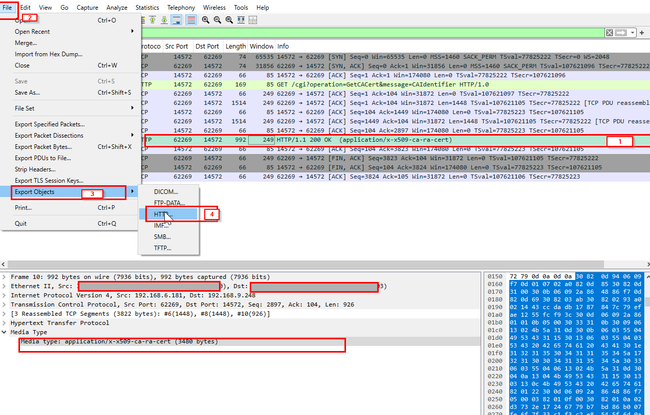Select Save As... menu entry

(x=70, y=92)
